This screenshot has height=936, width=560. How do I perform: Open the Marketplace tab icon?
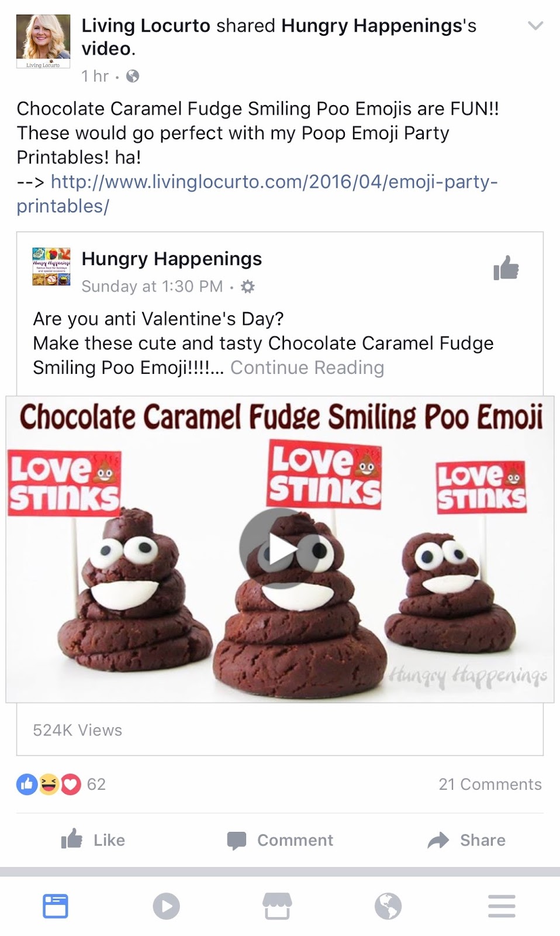pyautogui.click(x=277, y=906)
